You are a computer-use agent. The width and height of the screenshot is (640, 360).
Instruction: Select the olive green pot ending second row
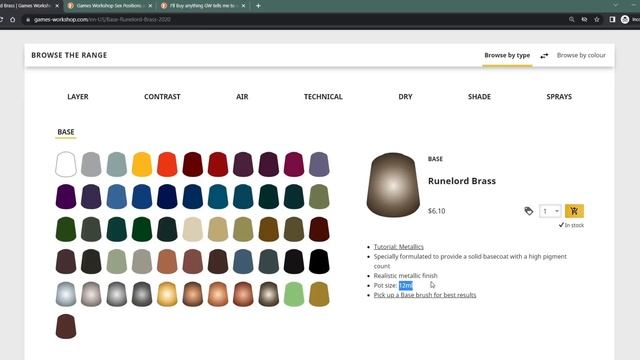pos(319,196)
